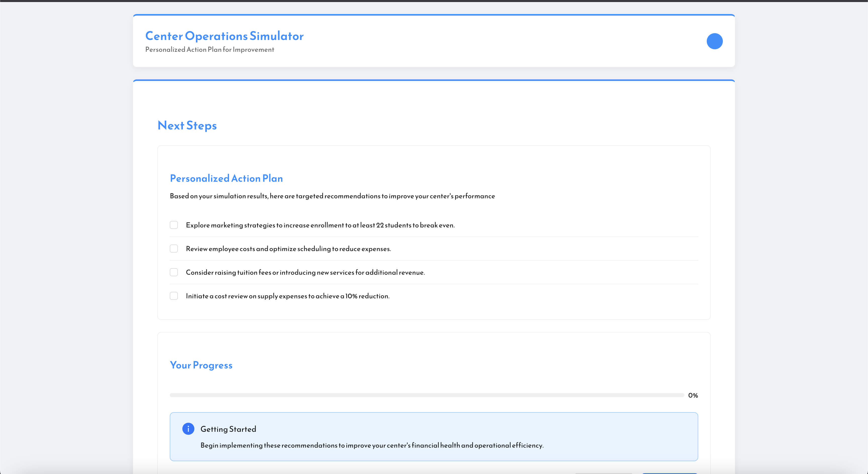Click the Your Progress heading
This screenshot has width=868, height=474.
pos(201,365)
